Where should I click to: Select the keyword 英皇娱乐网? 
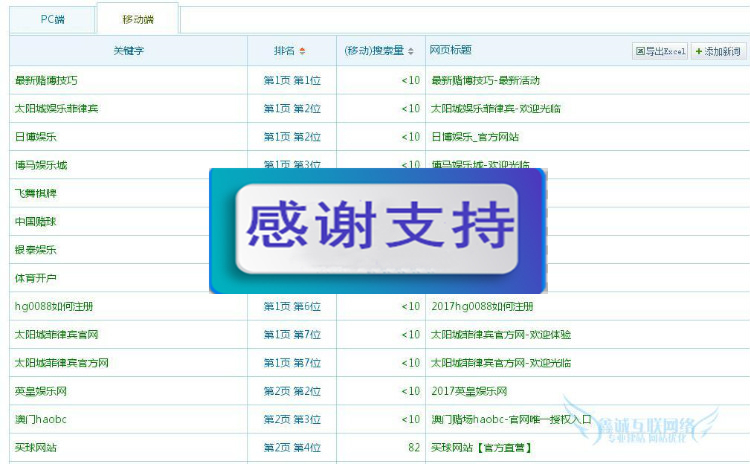(x=41, y=391)
